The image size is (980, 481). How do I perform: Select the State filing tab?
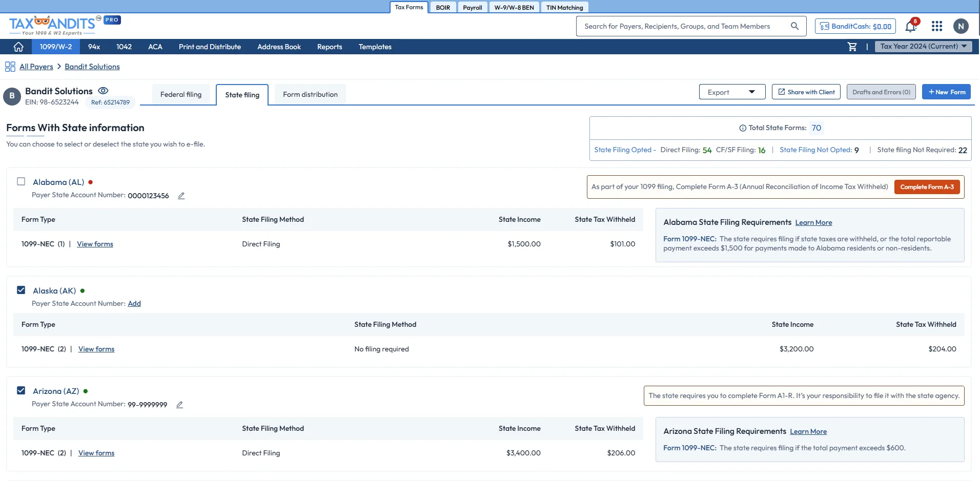click(242, 95)
